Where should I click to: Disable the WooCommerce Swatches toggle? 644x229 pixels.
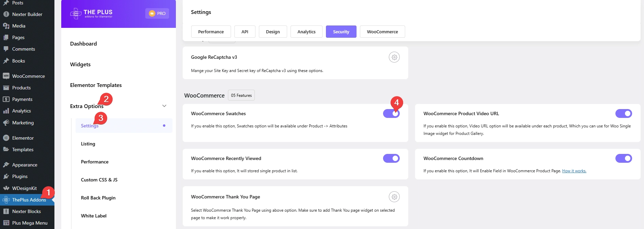(391, 114)
